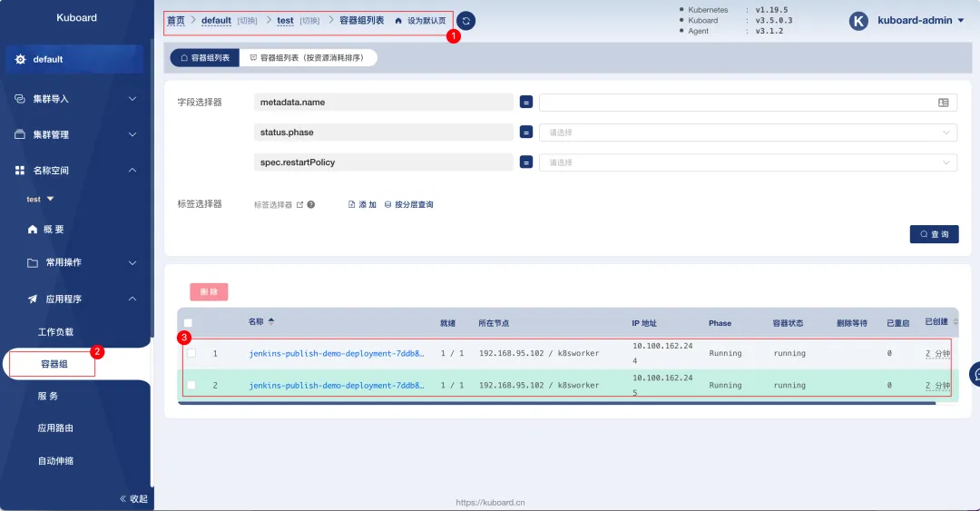Check the checkbox for pod row 2
Image resolution: width=980 pixels, height=511 pixels.
point(191,385)
